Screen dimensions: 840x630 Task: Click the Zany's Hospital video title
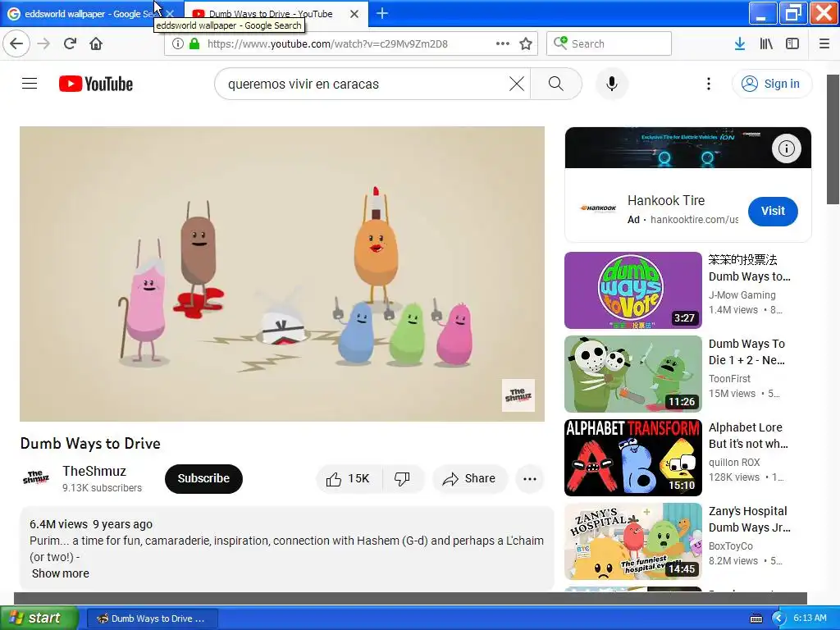point(750,519)
